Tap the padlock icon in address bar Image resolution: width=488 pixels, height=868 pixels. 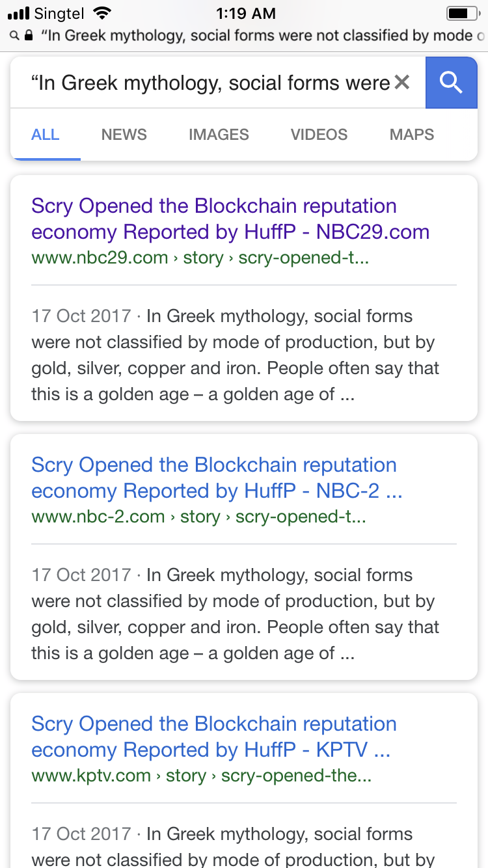click(x=29, y=36)
